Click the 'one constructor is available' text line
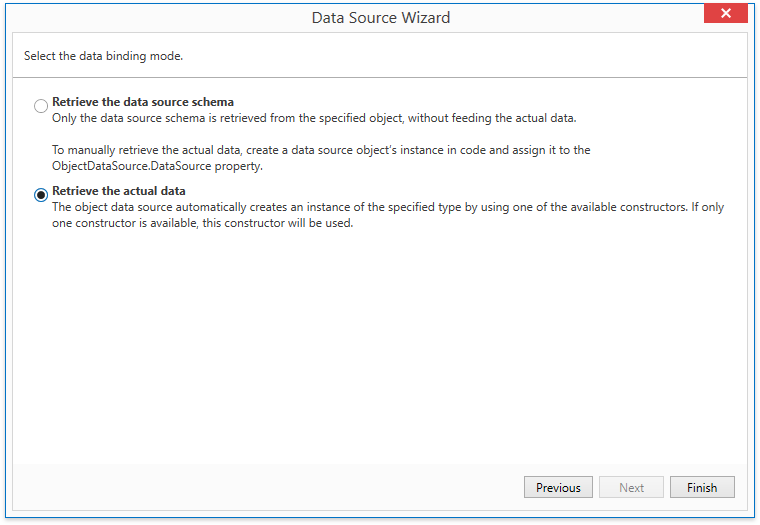Screen dimensions: 760x525 (203, 223)
